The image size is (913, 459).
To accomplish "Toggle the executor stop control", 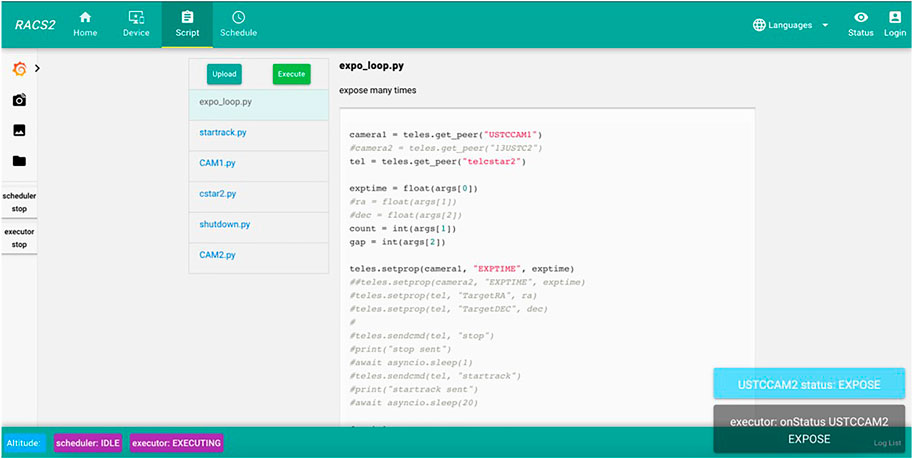I will pos(19,238).
